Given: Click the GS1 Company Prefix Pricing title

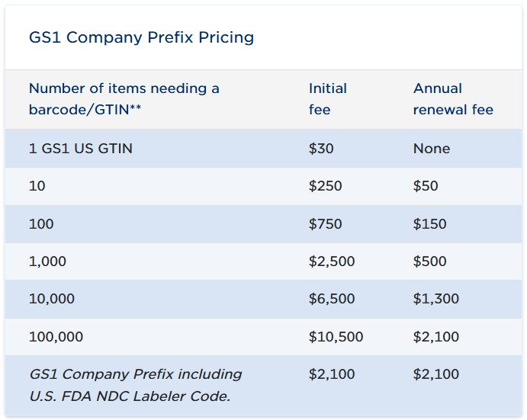Looking at the screenshot, I should (x=141, y=37).
